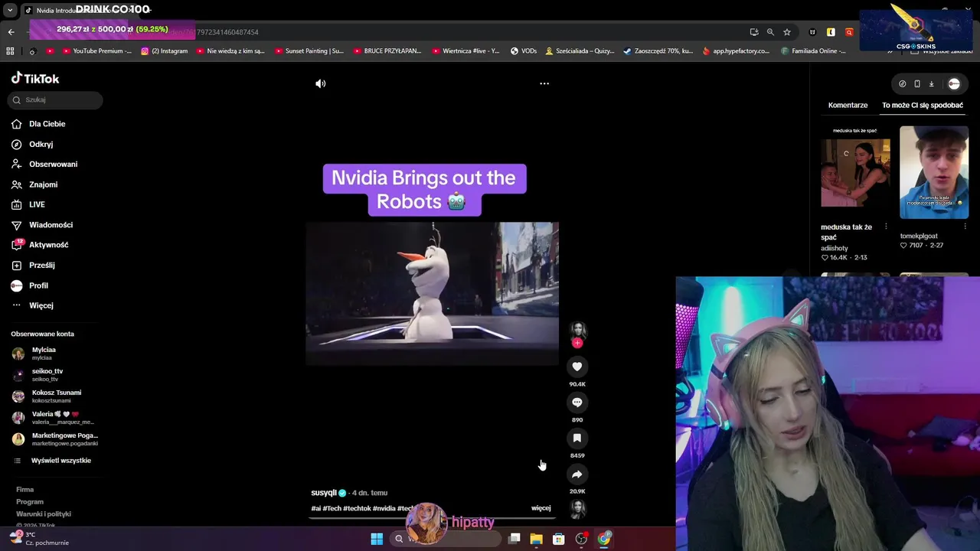980x551 pixels.
Task: Click the download app icon in top pill
Action: (931, 84)
